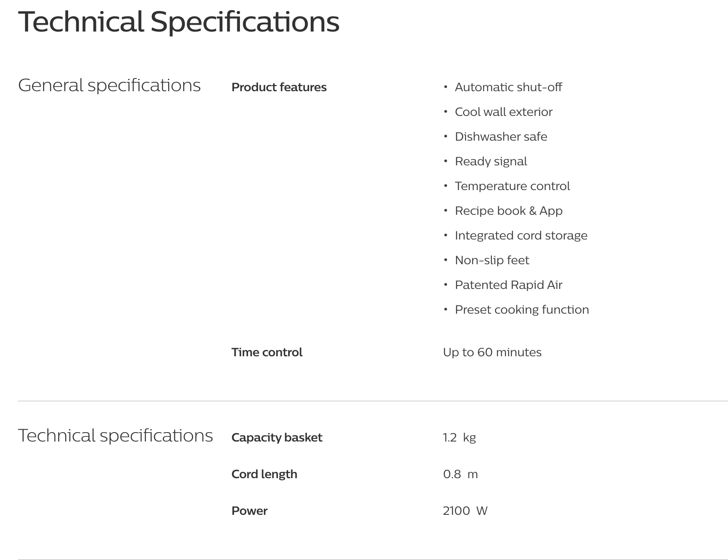The width and height of the screenshot is (728, 560).
Task: Click the Technical Specifications page heading
Action: 178,22
